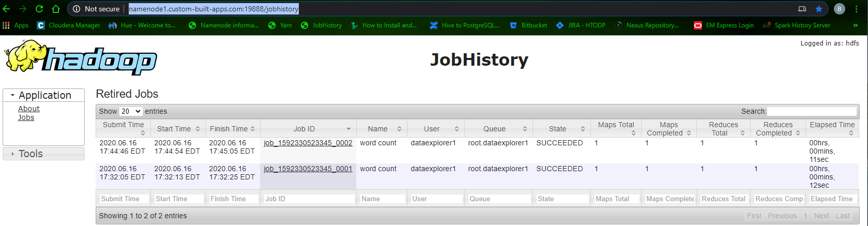Go to Next page of results
Screen dimensions: 868x226
(821, 216)
